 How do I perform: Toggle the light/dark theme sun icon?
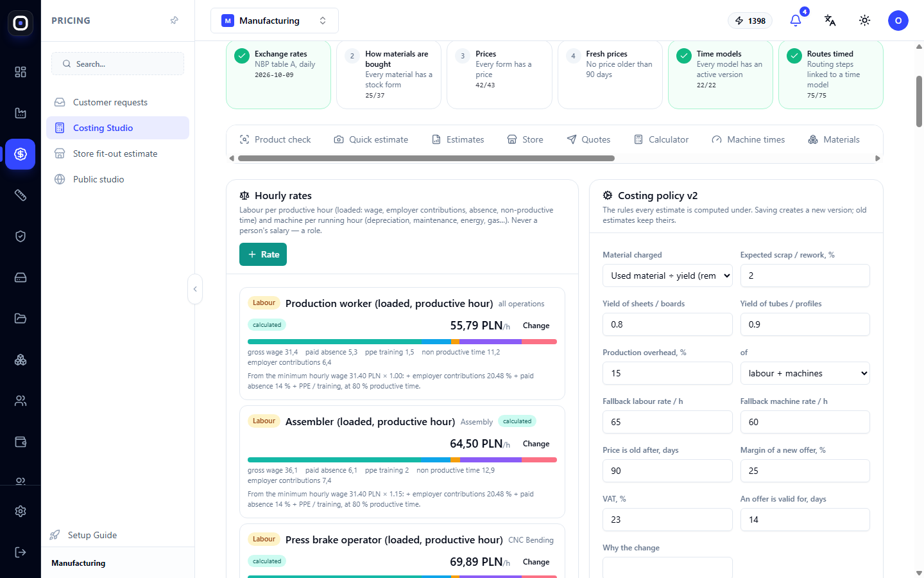pyautogui.click(x=865, y=21)
